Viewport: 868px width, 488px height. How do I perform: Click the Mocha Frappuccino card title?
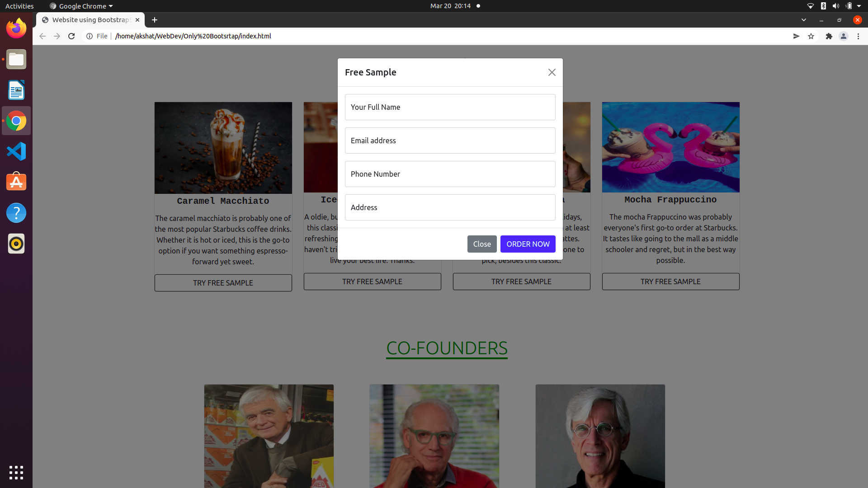[670, 200]
